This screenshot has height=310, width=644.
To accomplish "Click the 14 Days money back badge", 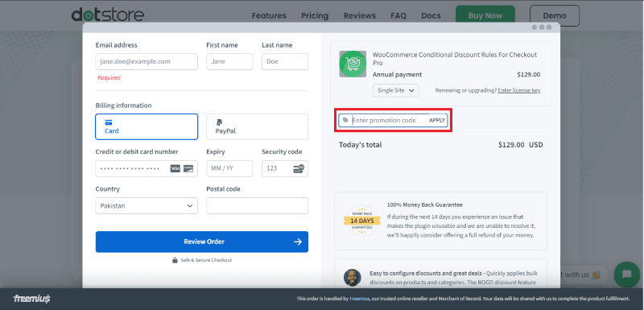I will 361,221.
